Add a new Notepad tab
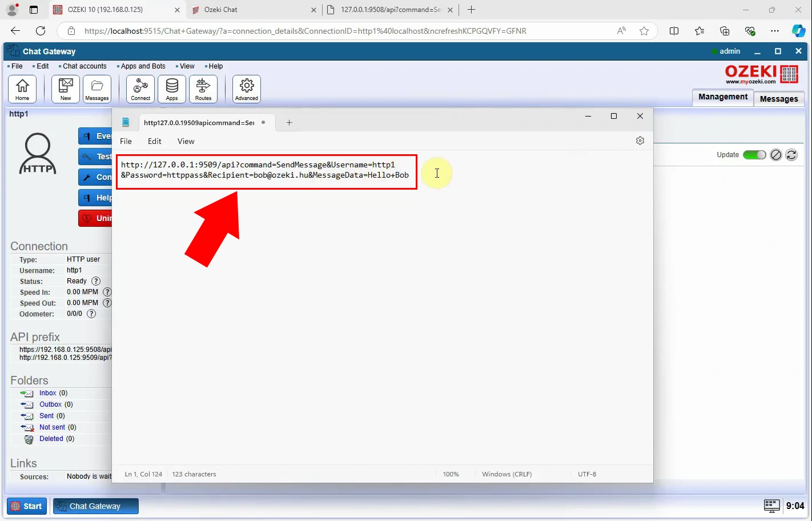This screenshot has height=521, width=812. pyautogui.click(x=290, y=122)
